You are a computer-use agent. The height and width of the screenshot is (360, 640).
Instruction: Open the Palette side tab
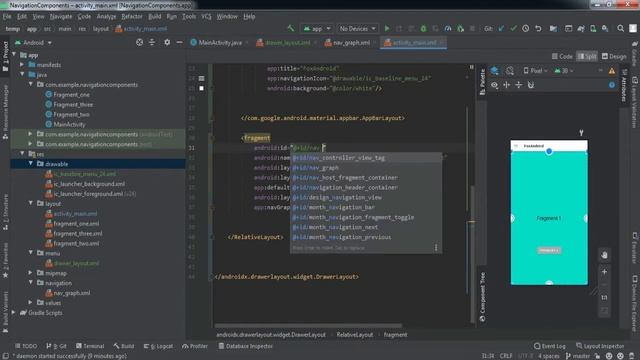pos(482,82)
